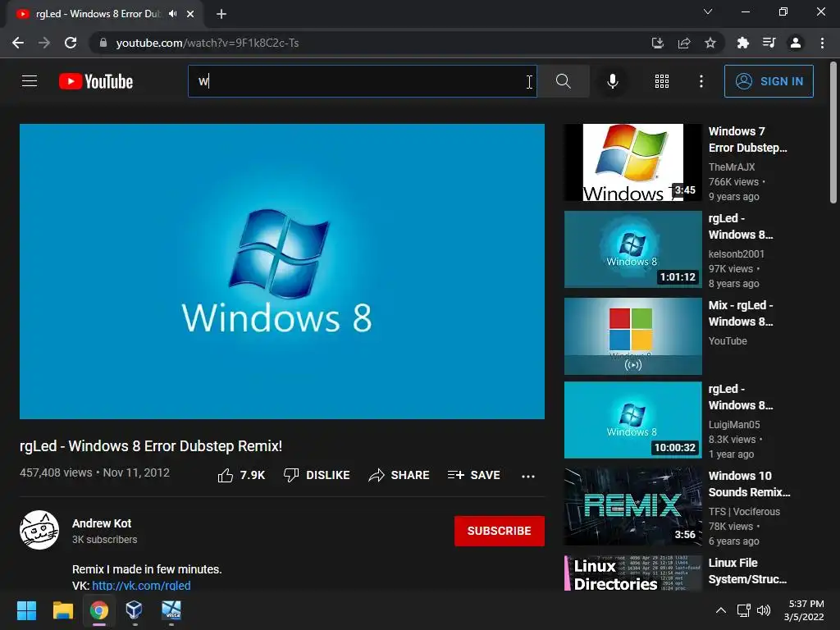840x630 pixels.
Task: Open the Windows Start menu
Action: pos(27,610)
